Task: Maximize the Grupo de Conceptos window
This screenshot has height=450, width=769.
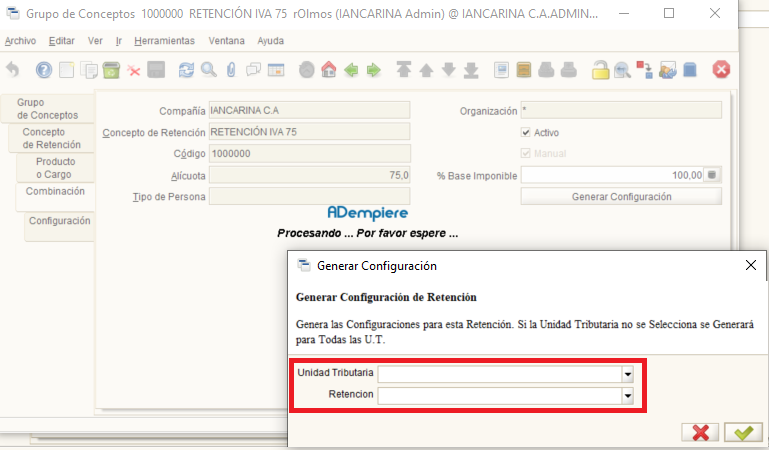Action: pos(669,13)
